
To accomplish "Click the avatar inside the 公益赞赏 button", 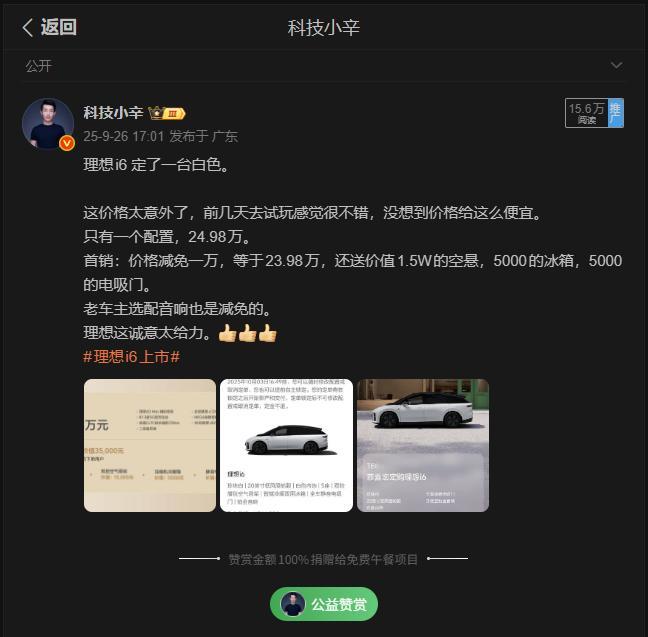I will [293, 604].
